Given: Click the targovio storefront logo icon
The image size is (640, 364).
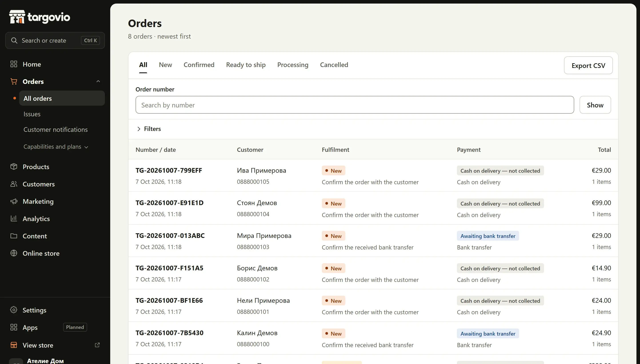Looking at the screenshot, I should (17, 17).
